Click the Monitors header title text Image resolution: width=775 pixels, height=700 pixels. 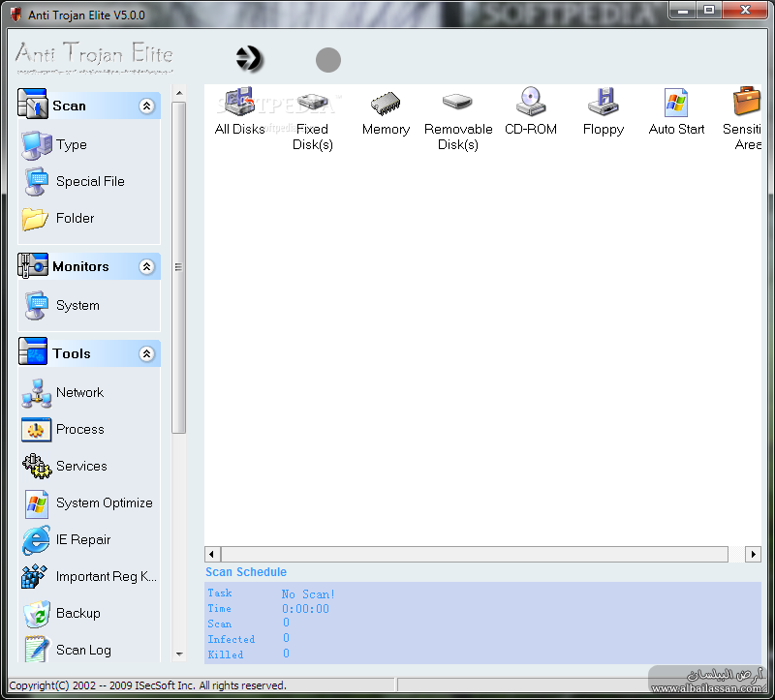[80, 267]
